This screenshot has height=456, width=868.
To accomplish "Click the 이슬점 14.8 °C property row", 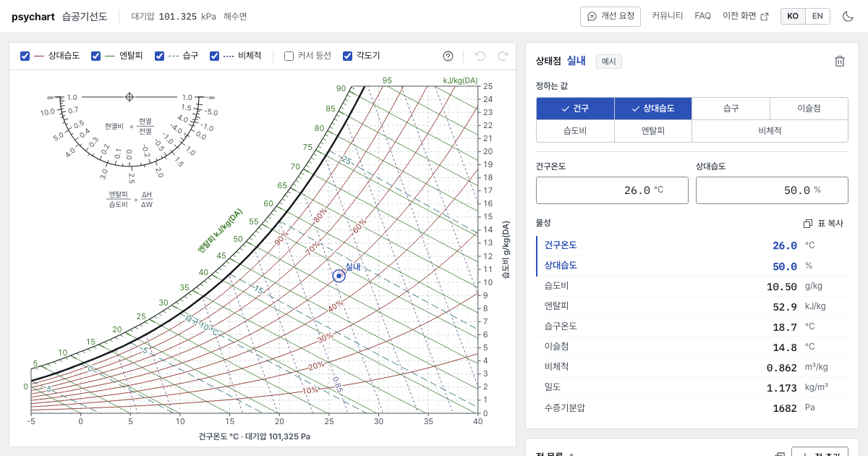I will [x=692, y=347].
